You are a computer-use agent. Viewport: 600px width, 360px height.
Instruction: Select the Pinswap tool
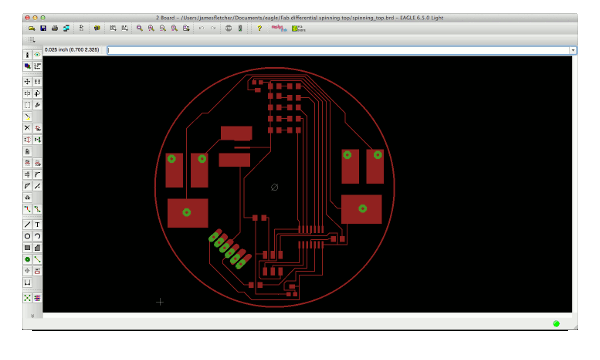coord(27,140)
